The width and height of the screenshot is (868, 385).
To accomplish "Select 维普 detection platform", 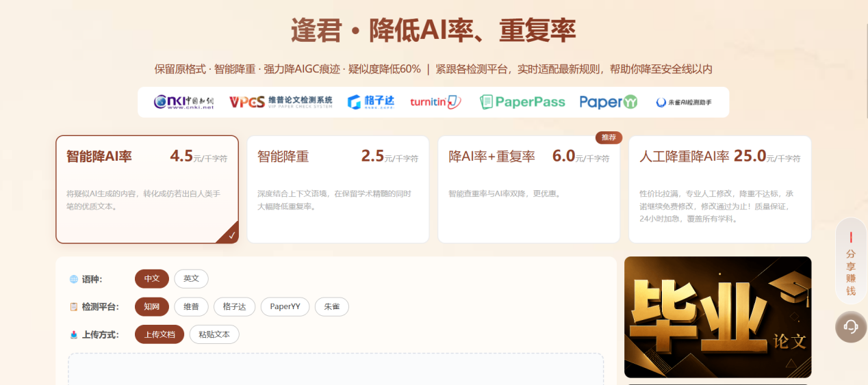I will [x=191, y=306].
